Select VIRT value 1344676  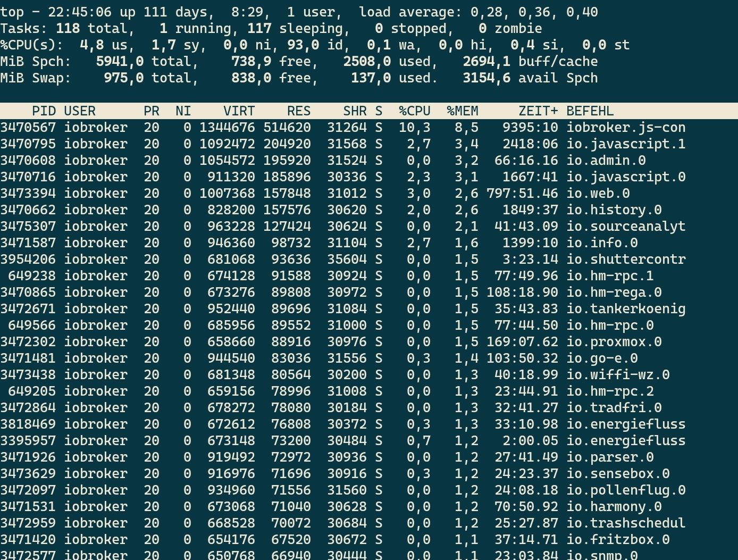coord(227,128)
